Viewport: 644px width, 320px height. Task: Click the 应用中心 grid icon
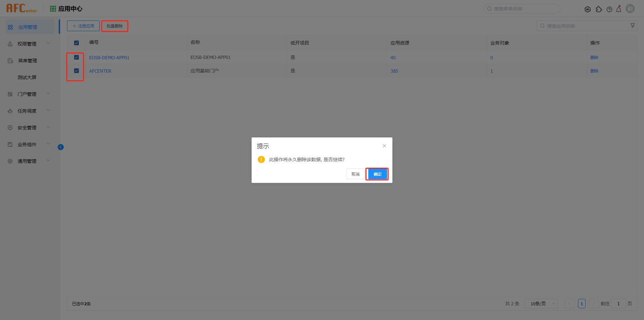point(53,9)
